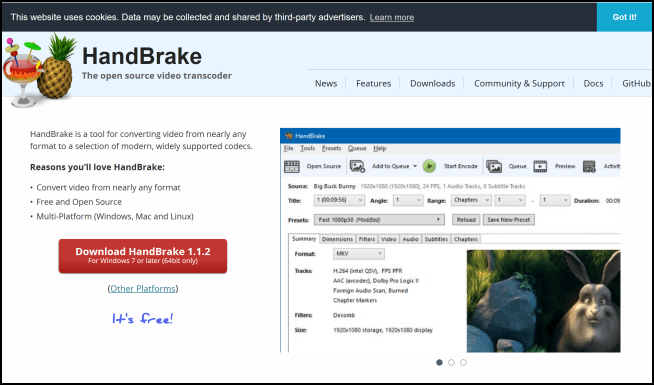Viewport: 654px width, 385px height.
Task: Select the first carousel slide dot
Action: pyautogui.click(x=439, y=362)
